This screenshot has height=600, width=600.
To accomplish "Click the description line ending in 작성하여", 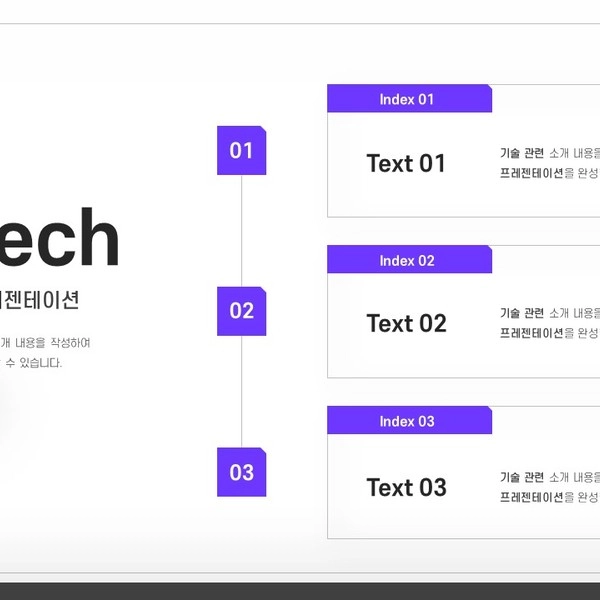I will click(x=46, y=343).
